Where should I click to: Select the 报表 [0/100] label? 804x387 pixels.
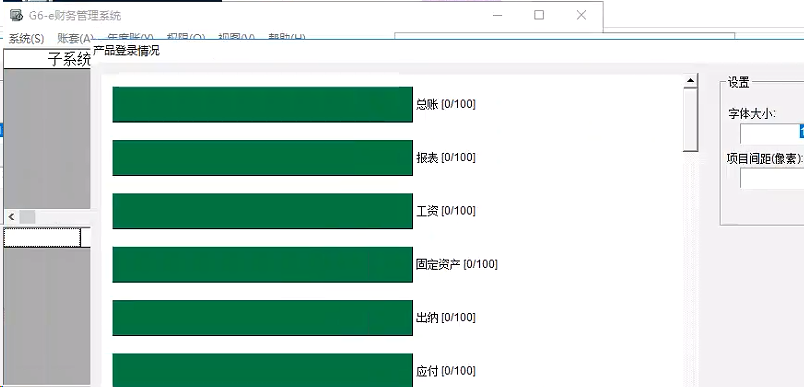pyautogui.click(x=446, y=157)
